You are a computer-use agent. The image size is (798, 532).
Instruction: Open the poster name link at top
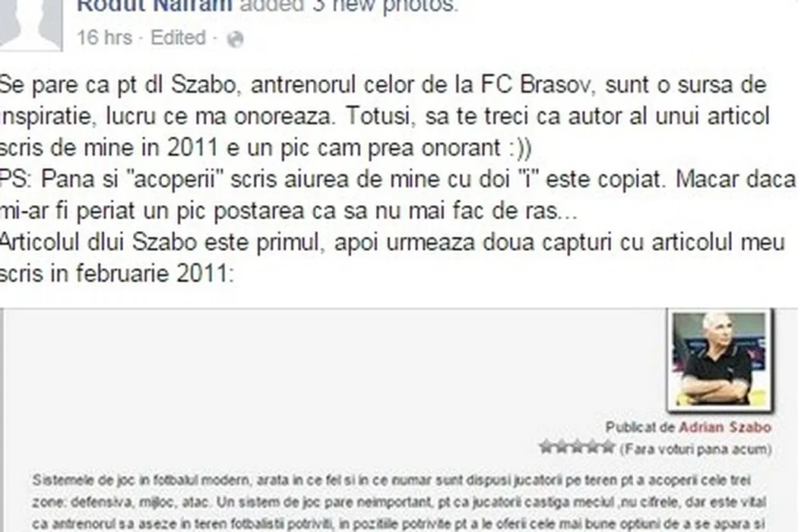tap(154, 6)
